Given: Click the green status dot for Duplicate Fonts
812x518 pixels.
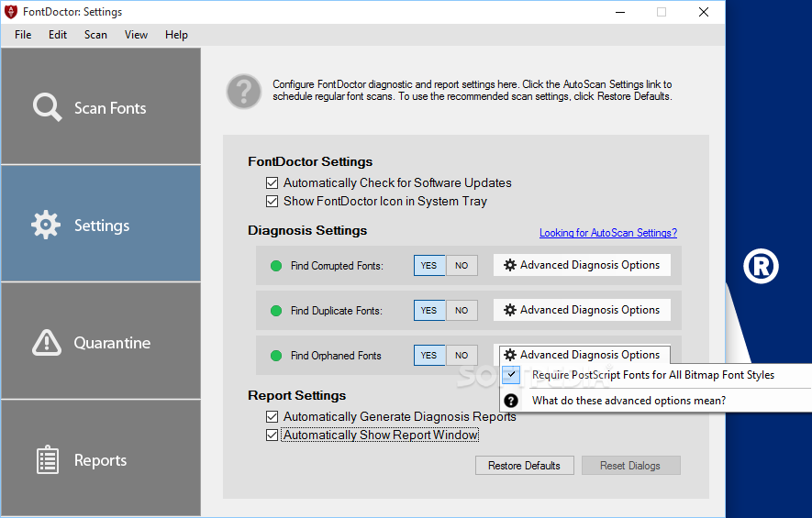Looking at the screenshot, I should pos(276,311).
